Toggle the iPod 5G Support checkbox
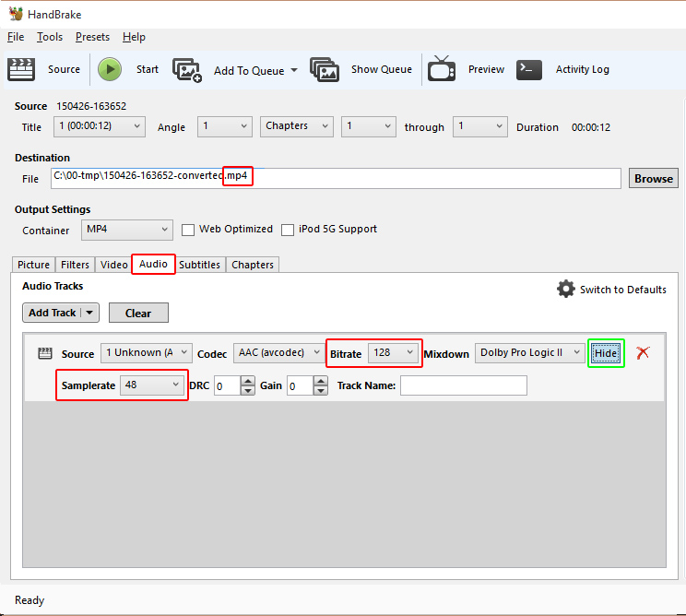This screenshot has height=616, width=686. point(288,230)
